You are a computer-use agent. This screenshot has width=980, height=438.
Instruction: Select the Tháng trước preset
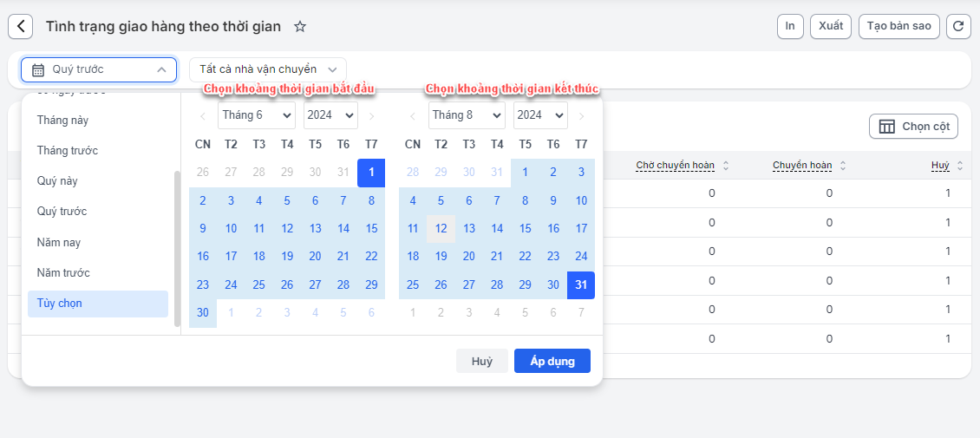(68, 151)
